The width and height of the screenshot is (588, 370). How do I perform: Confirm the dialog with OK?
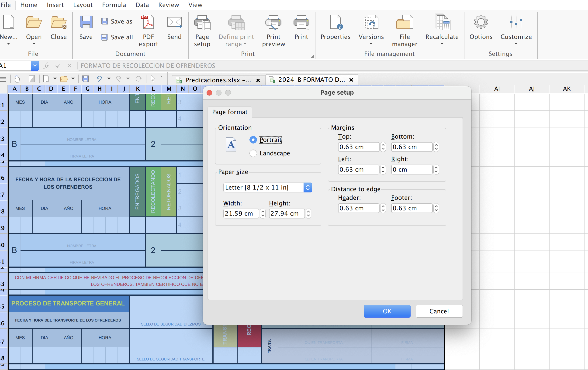[387, 311]
